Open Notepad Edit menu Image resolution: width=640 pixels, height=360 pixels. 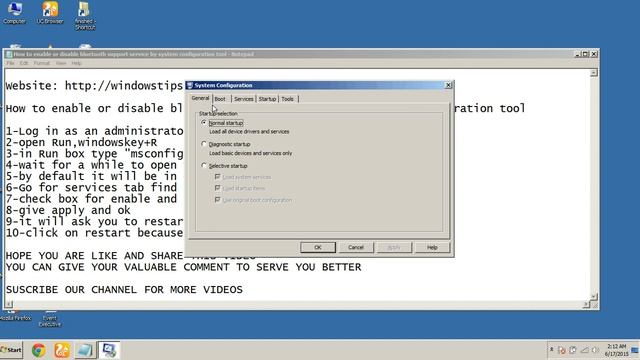coord(24,63)
